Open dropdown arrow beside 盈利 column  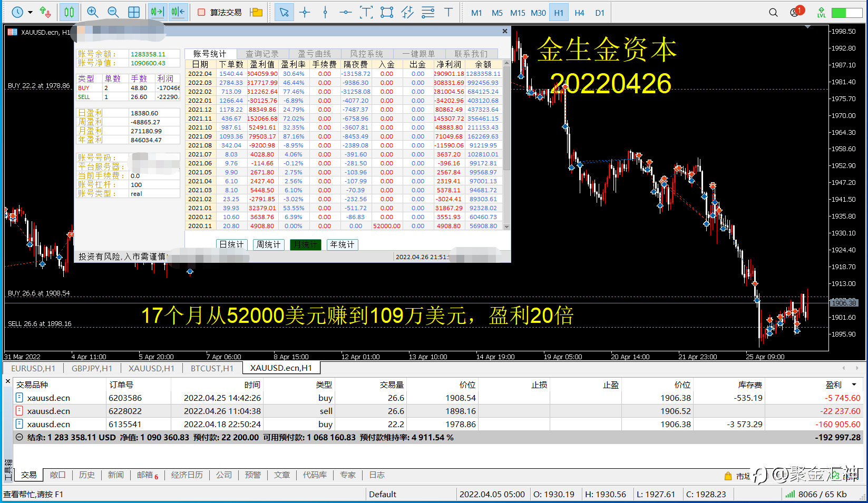click(854, 384)
